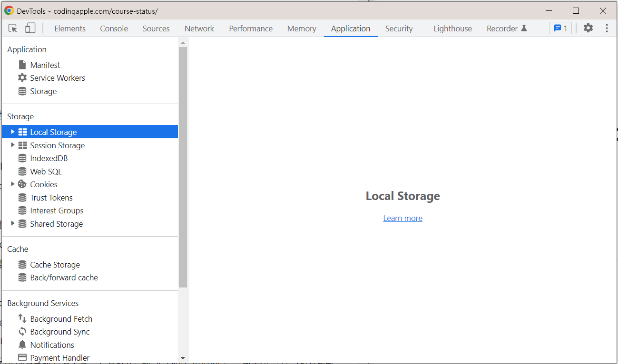This screenshot has width=618, height=364.
Task: Expand the Shared Storage tree item
Action: pyautogui.click(x=12, y=223)
